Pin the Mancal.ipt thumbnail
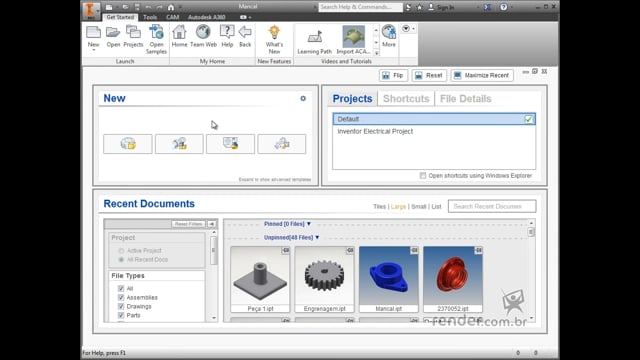This screenshot has width=640, height=360. 414,250
